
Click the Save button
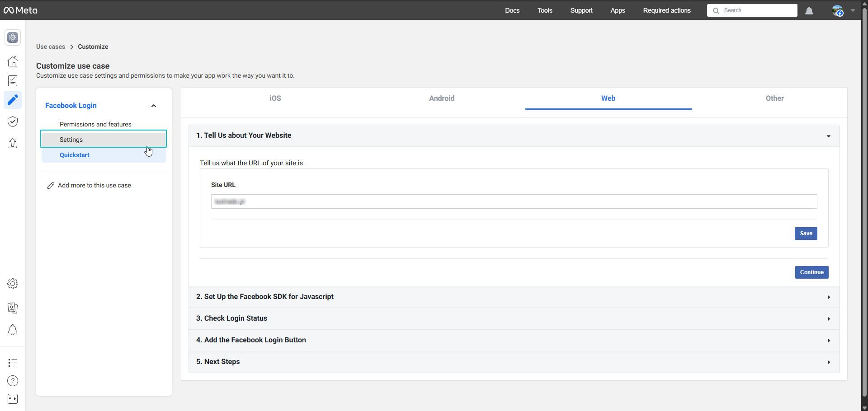806,234
